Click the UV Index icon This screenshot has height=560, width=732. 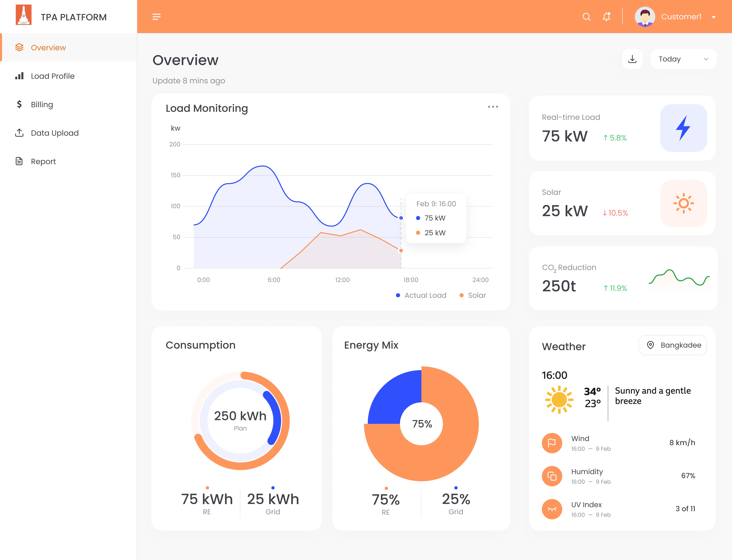pos(552,509)
